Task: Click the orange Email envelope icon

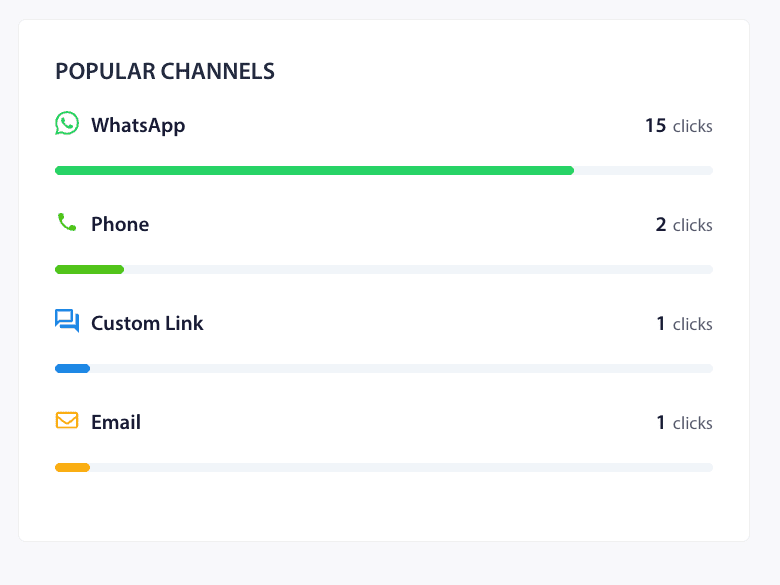Action: 67,421
